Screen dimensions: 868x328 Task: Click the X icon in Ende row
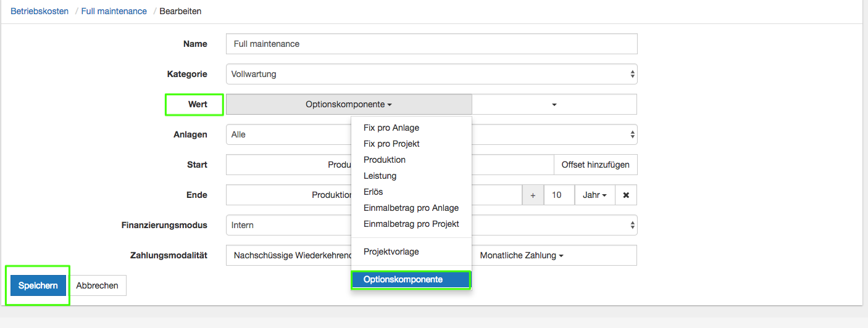625,195
